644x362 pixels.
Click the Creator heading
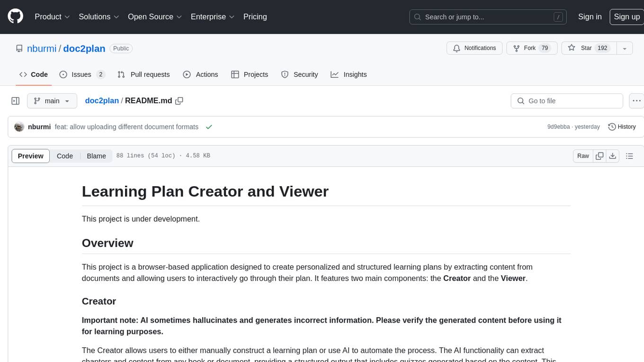99,301
